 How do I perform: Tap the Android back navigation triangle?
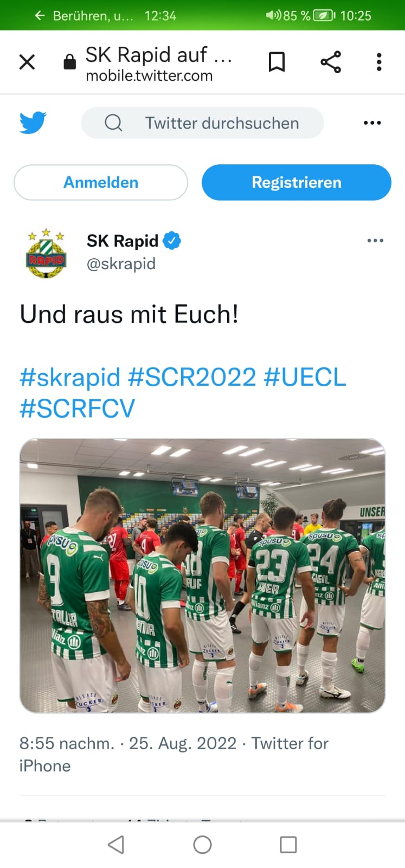pos(116,845)
